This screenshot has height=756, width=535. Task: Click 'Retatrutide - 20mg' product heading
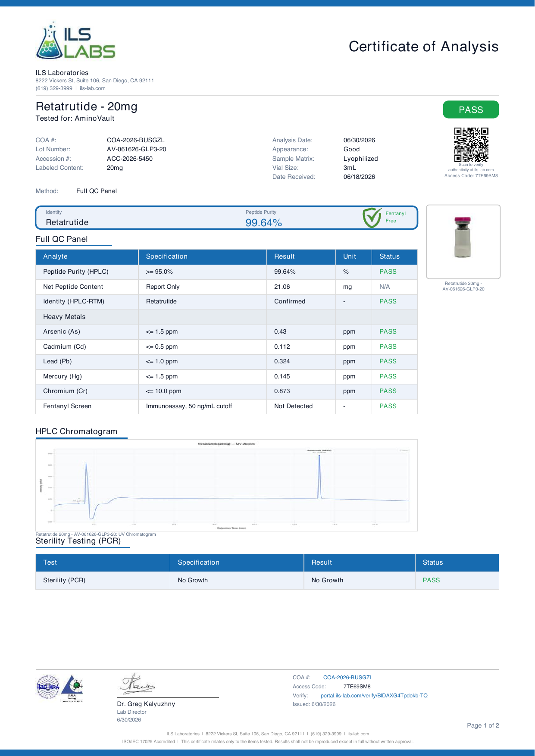pyautogui.click(x=86, y=106)
